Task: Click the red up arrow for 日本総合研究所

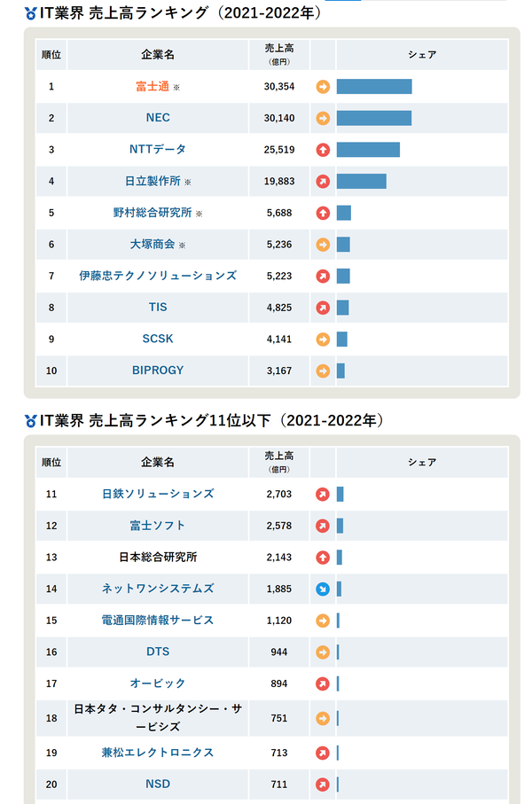Action: tap(323, 558)
